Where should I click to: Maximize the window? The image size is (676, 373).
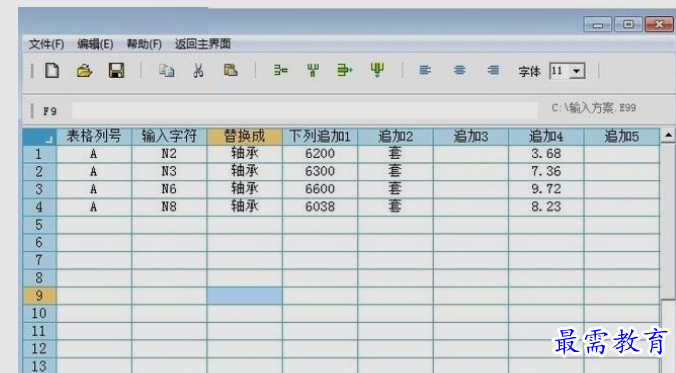click(628, 25)
